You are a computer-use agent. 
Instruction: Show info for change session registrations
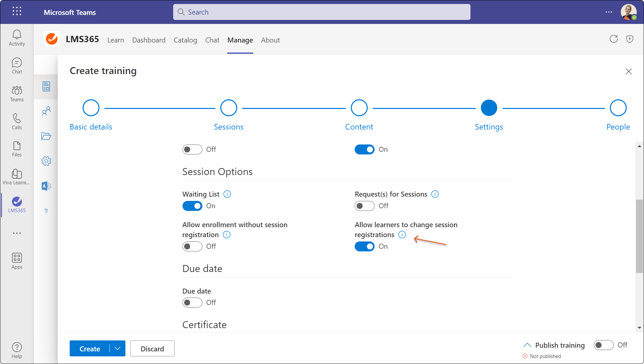(402, 235)
